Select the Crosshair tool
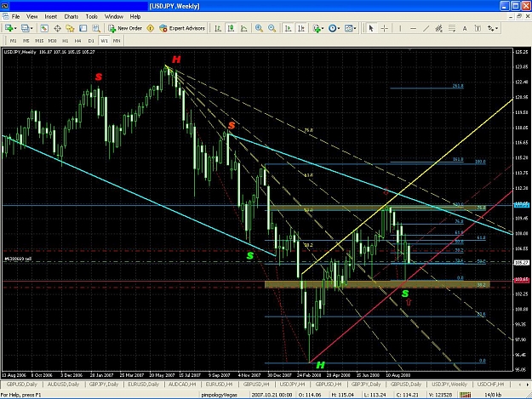The width and height of the screenshot is (532, 399). (x=384, y=28)
